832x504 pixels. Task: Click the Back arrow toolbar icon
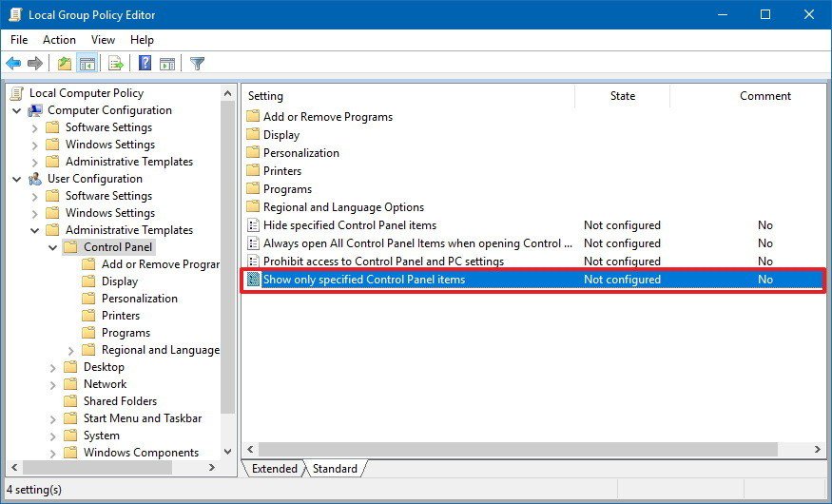13,64
